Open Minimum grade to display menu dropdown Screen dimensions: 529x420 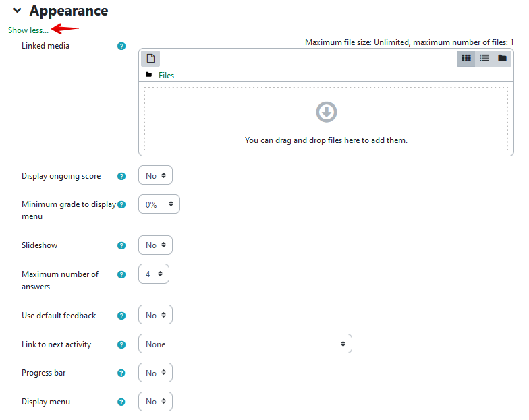pyautogui.click(x=159, y=204)
